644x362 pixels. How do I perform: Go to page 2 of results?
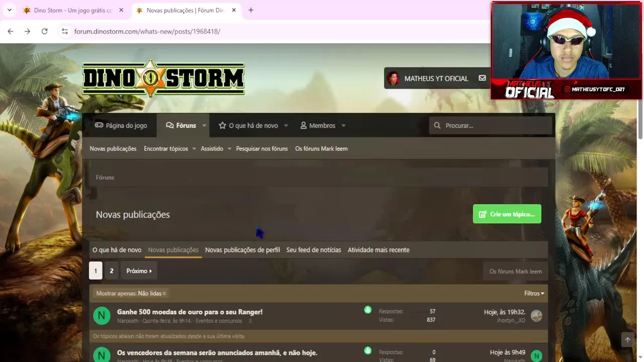[x=112, y=271]
